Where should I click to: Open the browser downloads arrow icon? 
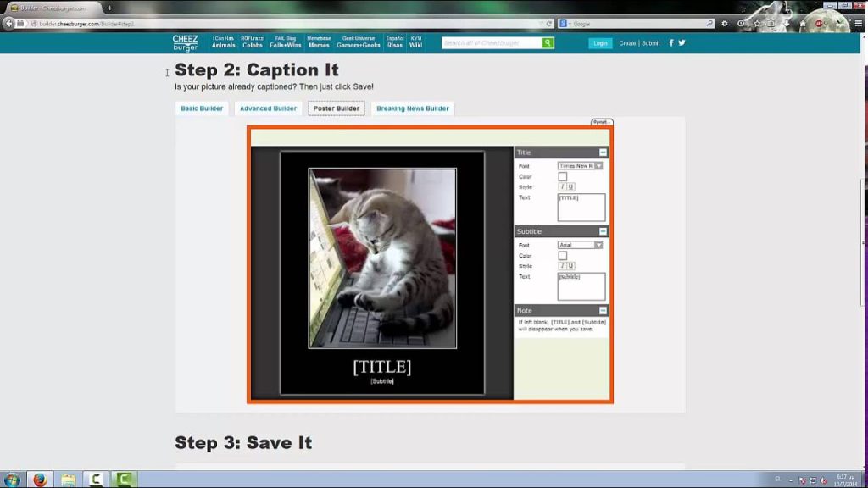coord(787,24)
